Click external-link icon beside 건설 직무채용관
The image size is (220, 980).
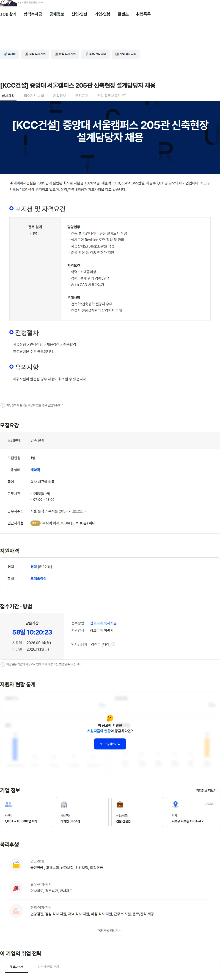[x=124, y=95]
